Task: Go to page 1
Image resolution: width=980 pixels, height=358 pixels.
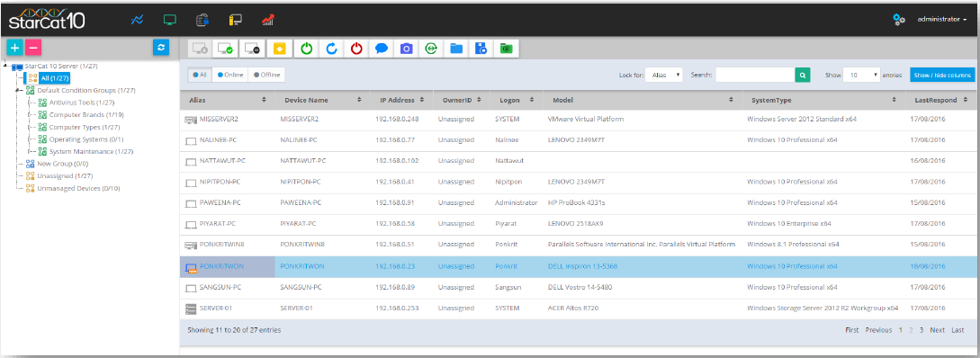Action: click(901, 330)
